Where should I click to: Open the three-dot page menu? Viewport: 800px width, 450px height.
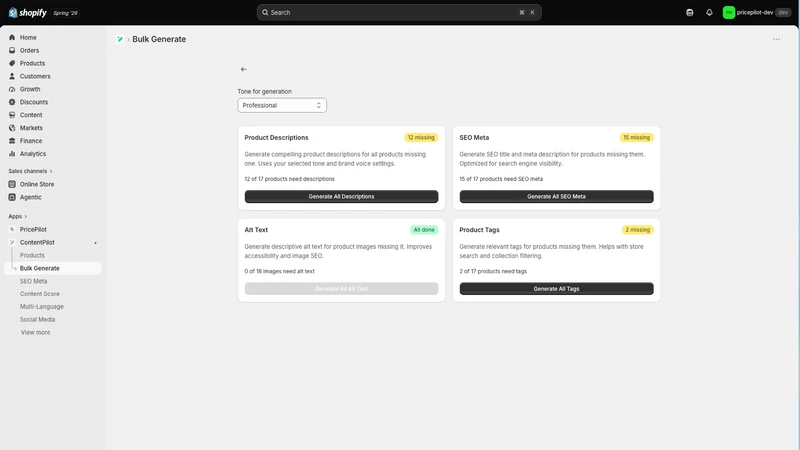pos(776,39)
